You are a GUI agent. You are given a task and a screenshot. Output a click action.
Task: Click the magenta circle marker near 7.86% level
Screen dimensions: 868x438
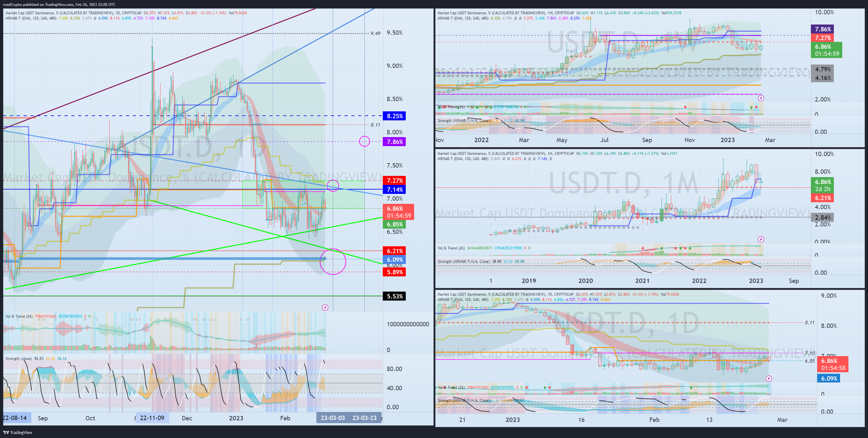pyautogui.click(x=364, y=141)
